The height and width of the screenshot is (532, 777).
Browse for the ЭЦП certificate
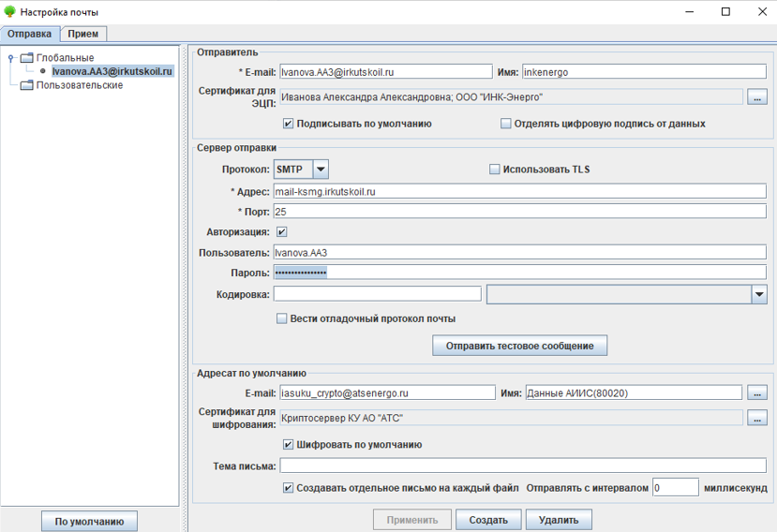(x=757, y=97)
